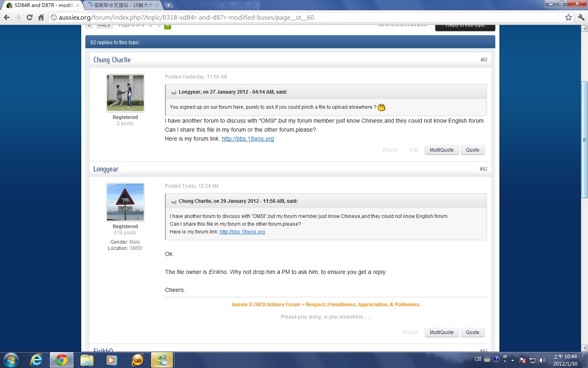The image size is (588, 368).
Task: Click the vertical page scrollbar thumb
Action: pyautogui.click(x=584, y=140)
